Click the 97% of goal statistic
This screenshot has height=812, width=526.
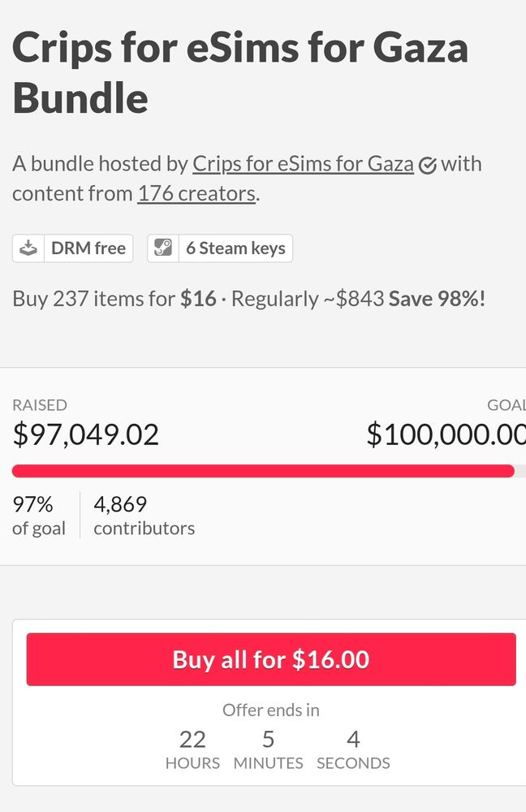click(x=38, y=516)
